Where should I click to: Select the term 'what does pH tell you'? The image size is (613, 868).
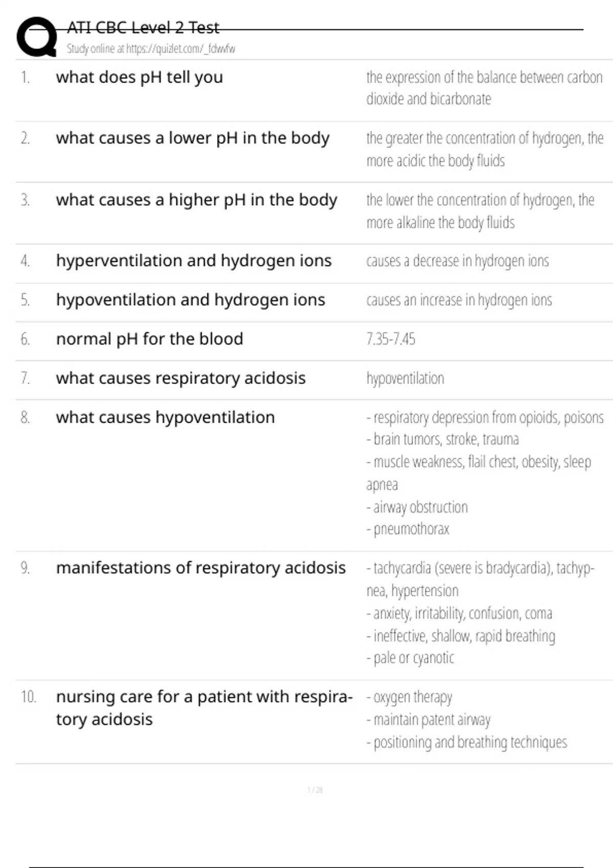coord(139,78)
